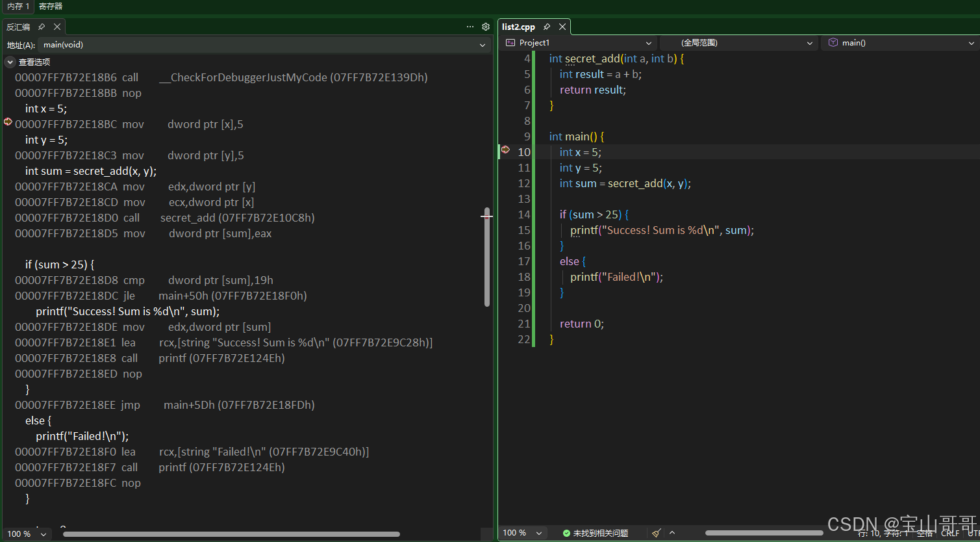Click source line 17 else {
This screenshot has height=542, width=980.
(x=573, y=261)
